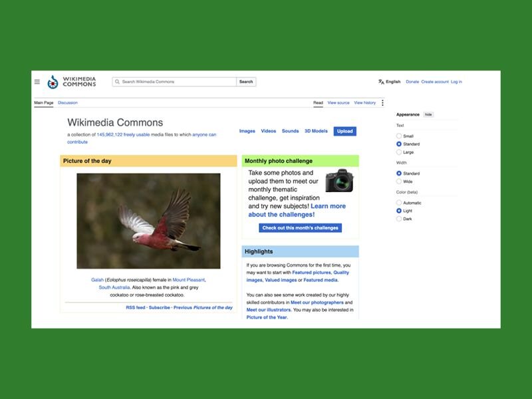The image size is (532, 399).
Task: Open the Videos category link
Action: click(x=269, y=131)
